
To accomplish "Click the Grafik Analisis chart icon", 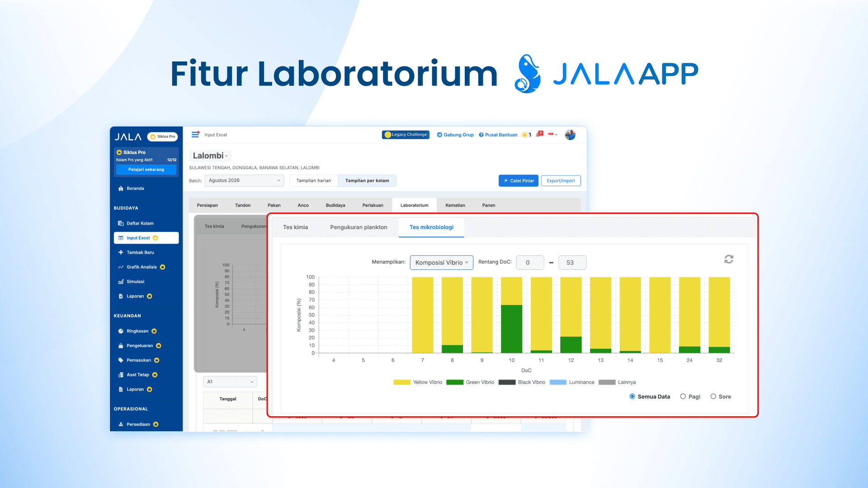I will point(121,267).
